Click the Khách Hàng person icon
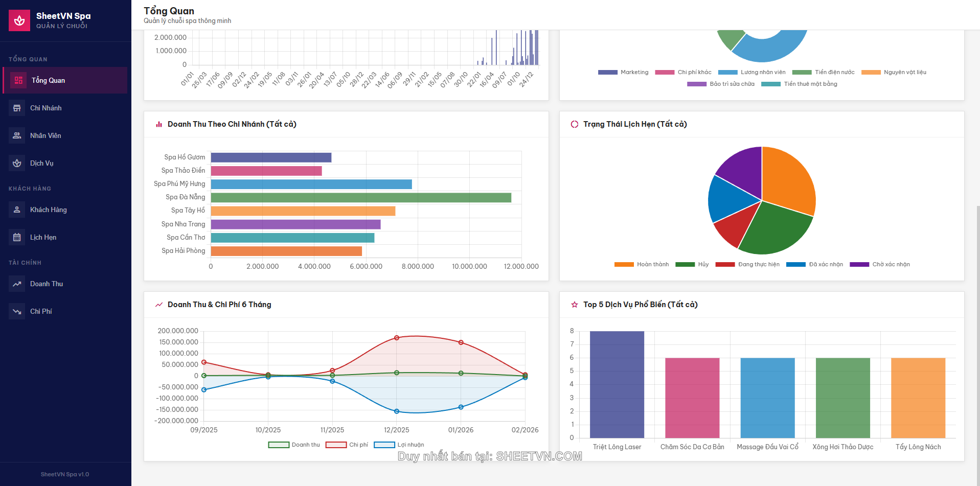The image size is (980, 486). (x=17, y=210)
